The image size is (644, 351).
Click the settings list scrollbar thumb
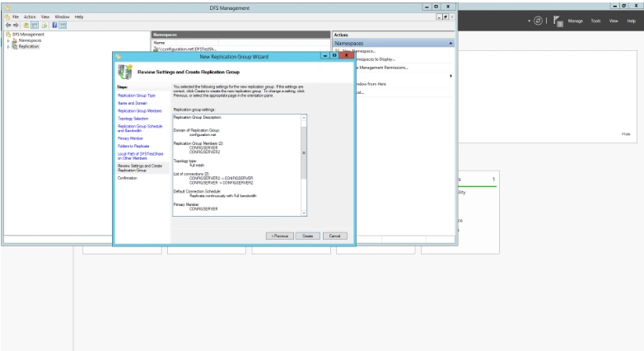click(x=304, y=152)
